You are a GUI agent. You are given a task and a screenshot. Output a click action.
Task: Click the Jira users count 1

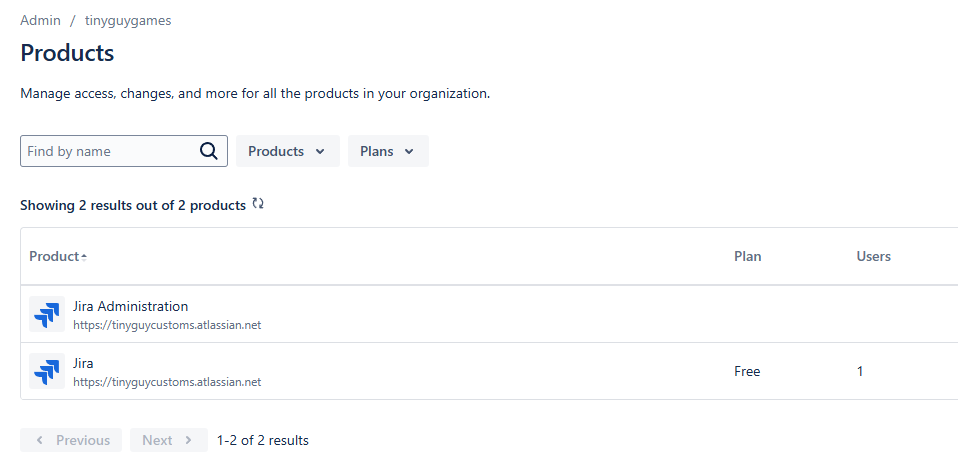[860, 371]
